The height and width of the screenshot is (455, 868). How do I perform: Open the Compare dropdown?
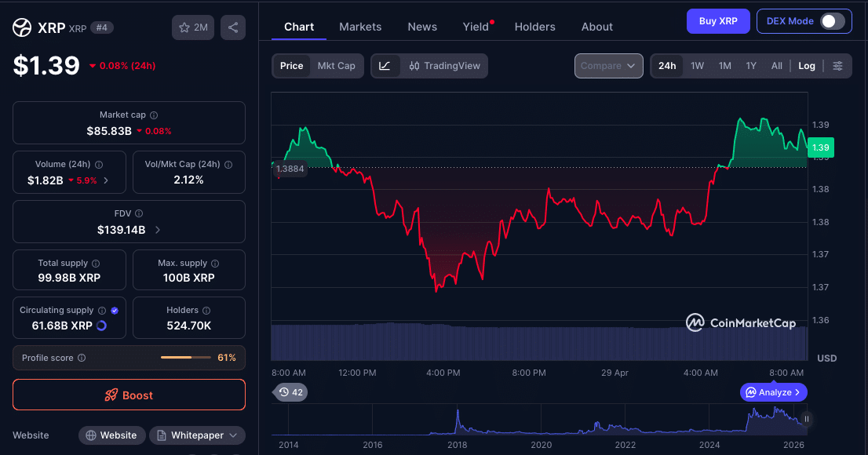[608, 66]
